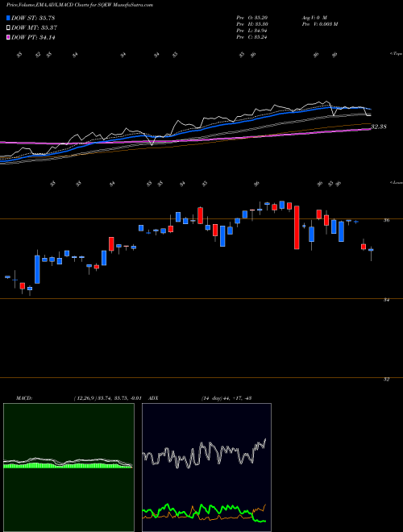Click the green histogram bars in MACD panel
Image resolution: width=403 pixels, height=532 pixels.
(x=68, y=466)
